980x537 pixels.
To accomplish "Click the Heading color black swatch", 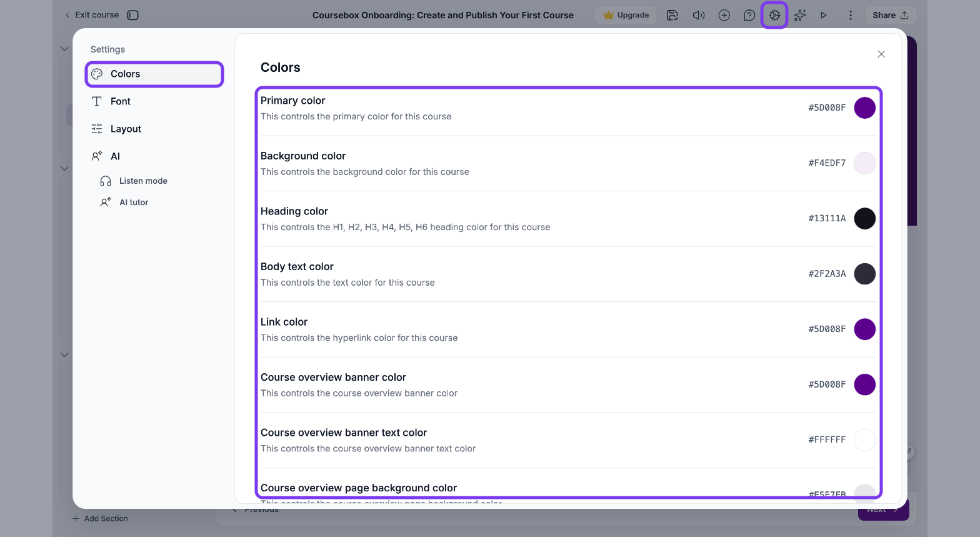I will click(x=865, y=218).
